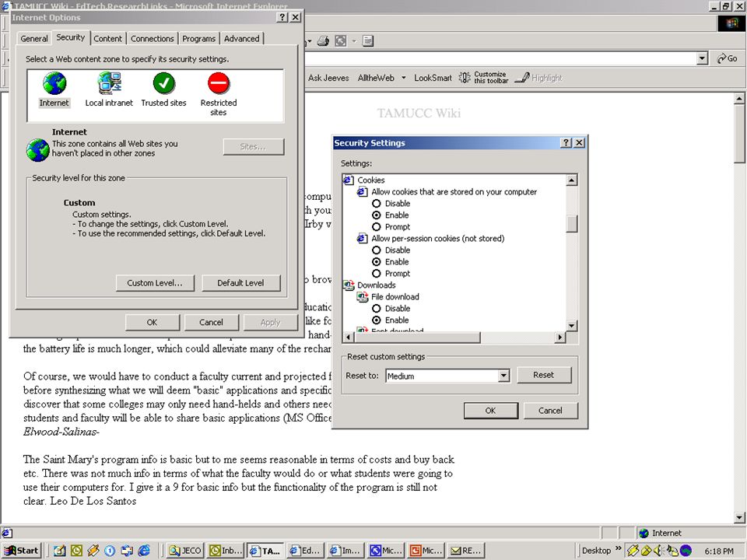Click the Default Level button

pyautogui.click(x=241, y=283)
